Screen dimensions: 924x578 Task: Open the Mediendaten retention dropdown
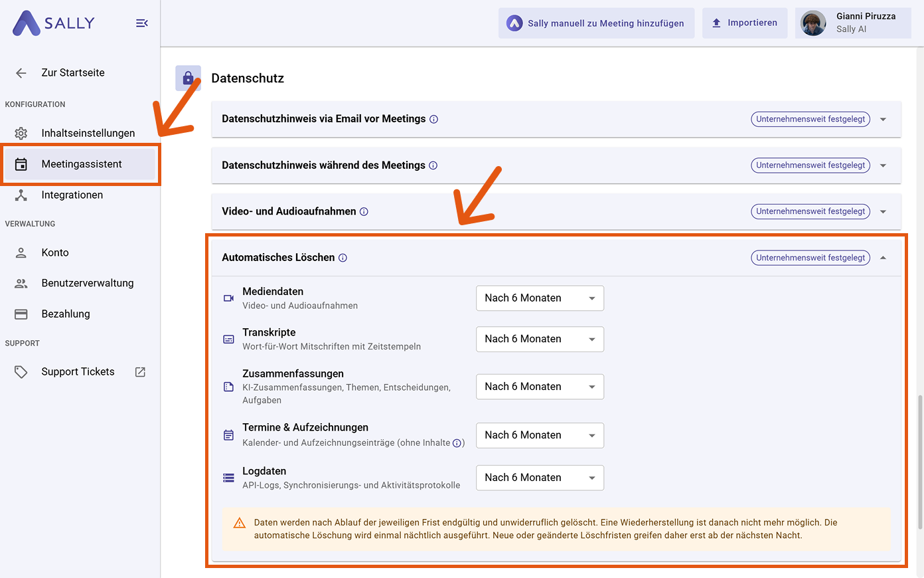(540, 298)
